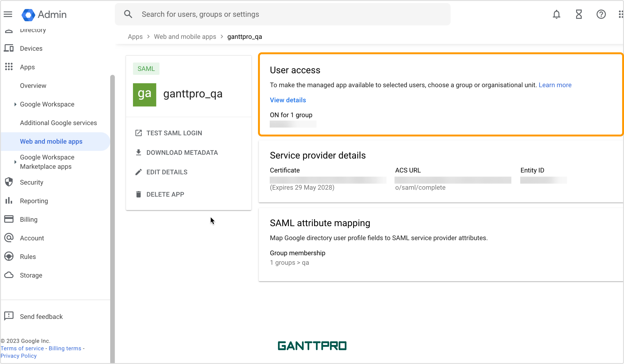Open the Google apps grid icon

click(621, 14)
